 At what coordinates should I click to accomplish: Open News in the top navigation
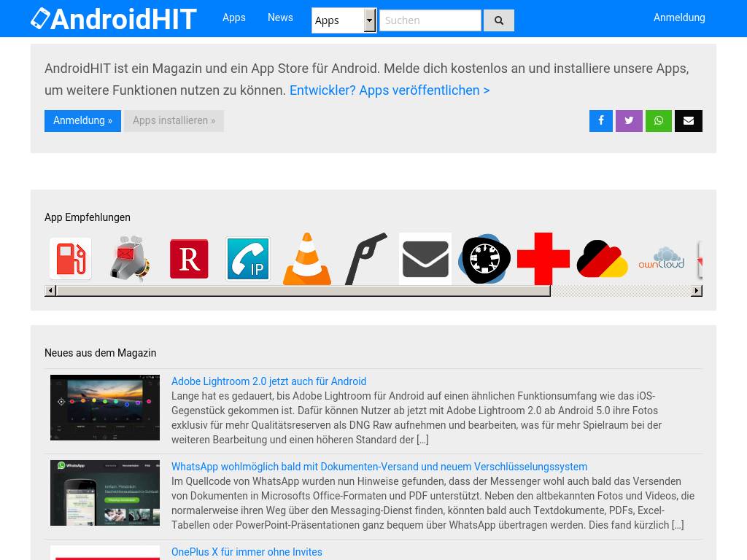[x=280, y=17]
